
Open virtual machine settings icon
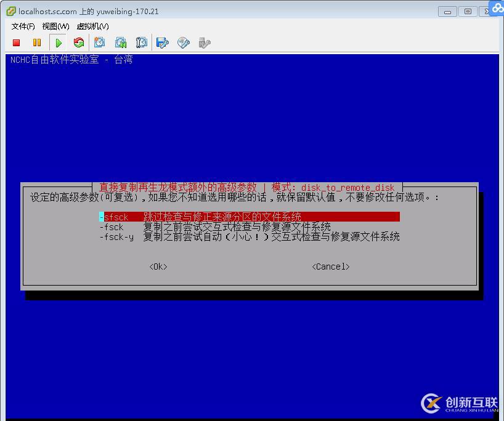tap(161, 42)
